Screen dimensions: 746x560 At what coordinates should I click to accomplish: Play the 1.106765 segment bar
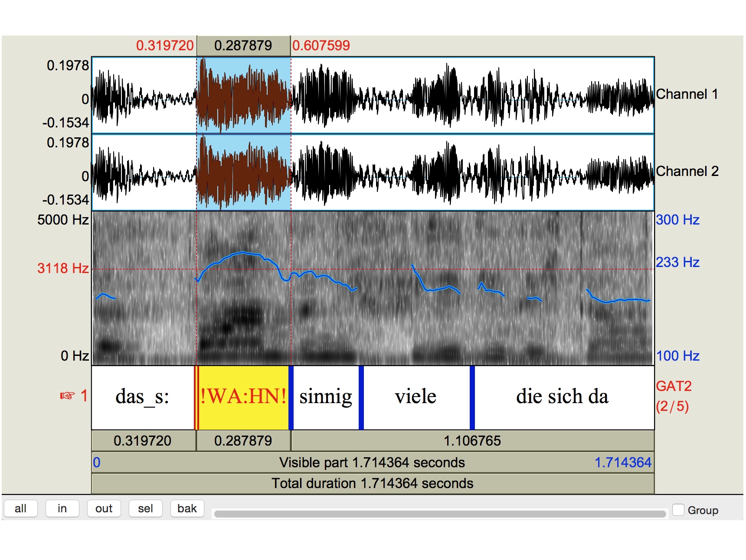(x=472, y=441)
